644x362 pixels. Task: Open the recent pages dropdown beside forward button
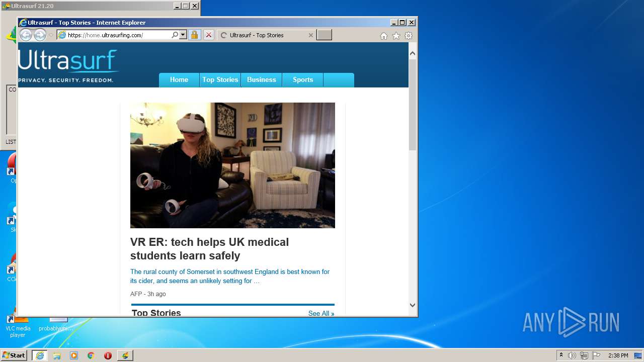click(51, 35)
